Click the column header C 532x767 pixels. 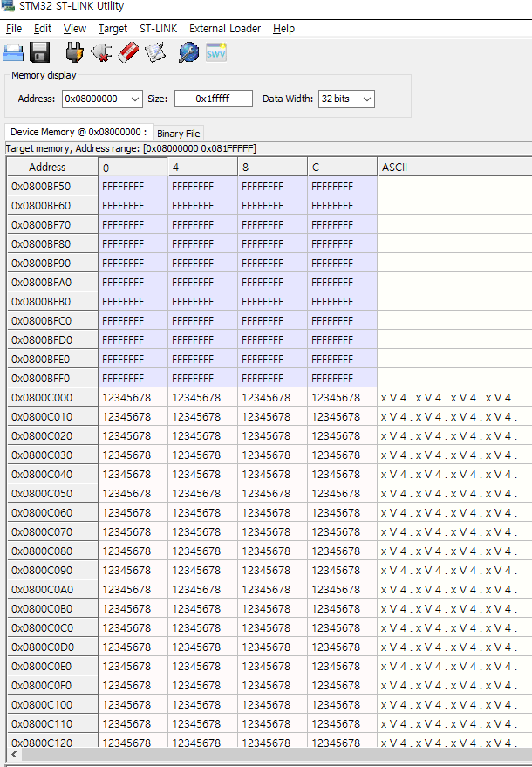[342, 167]
